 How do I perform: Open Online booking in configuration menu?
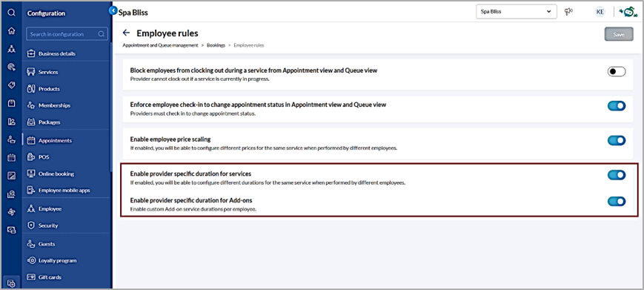pos(56,174)
